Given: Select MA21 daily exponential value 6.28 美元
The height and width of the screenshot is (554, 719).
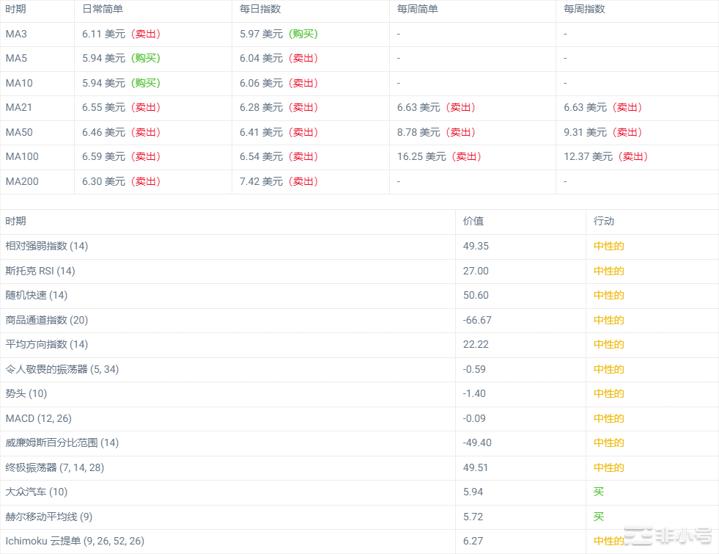Looking at the screenshot, I should [x=261, y=107].
